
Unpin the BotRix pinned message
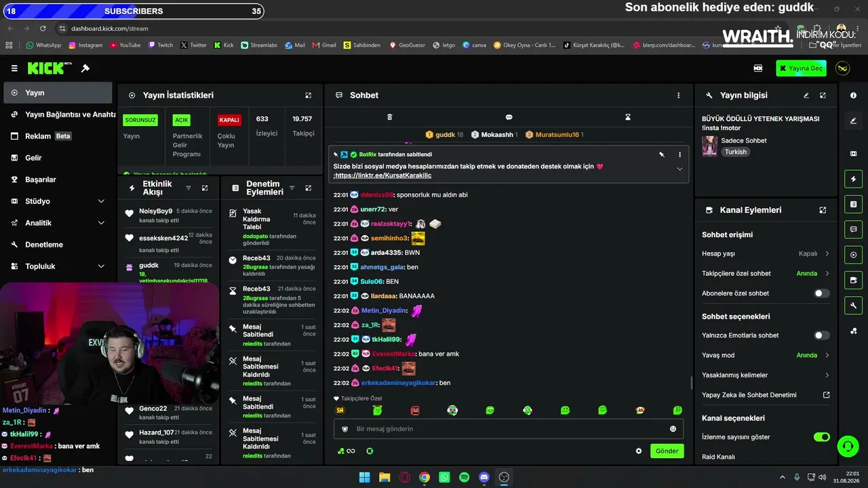pyautogui.click(x=662, y=155)
